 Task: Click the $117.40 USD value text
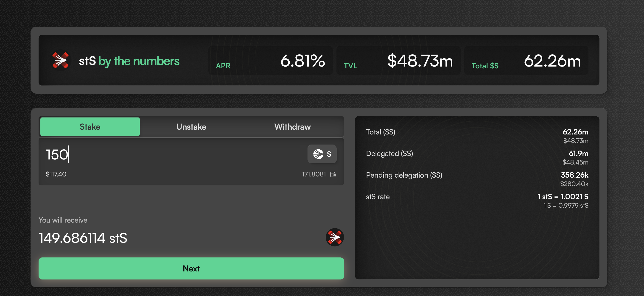coord(56,174)
